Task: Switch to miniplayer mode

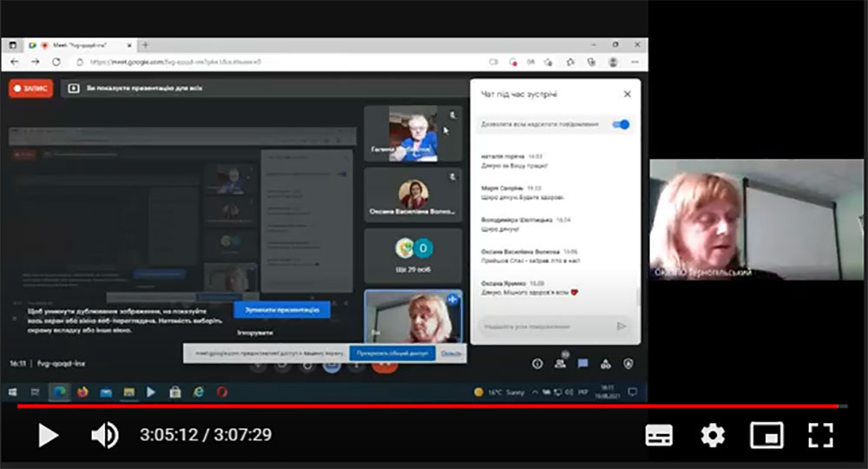Action: pyautogui.click(x=766, y=435)
